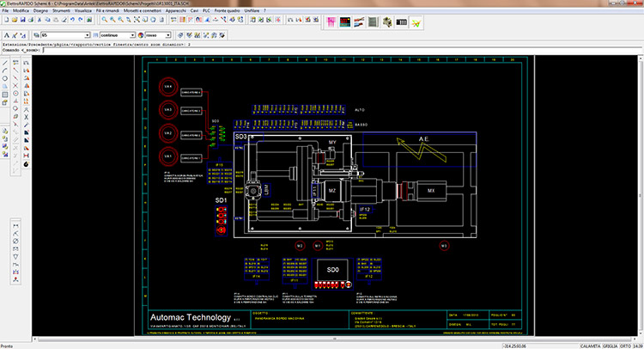644x349 pixels.
Task: Click the layers icon beside layer box
Action: click(x=36, y=35)
